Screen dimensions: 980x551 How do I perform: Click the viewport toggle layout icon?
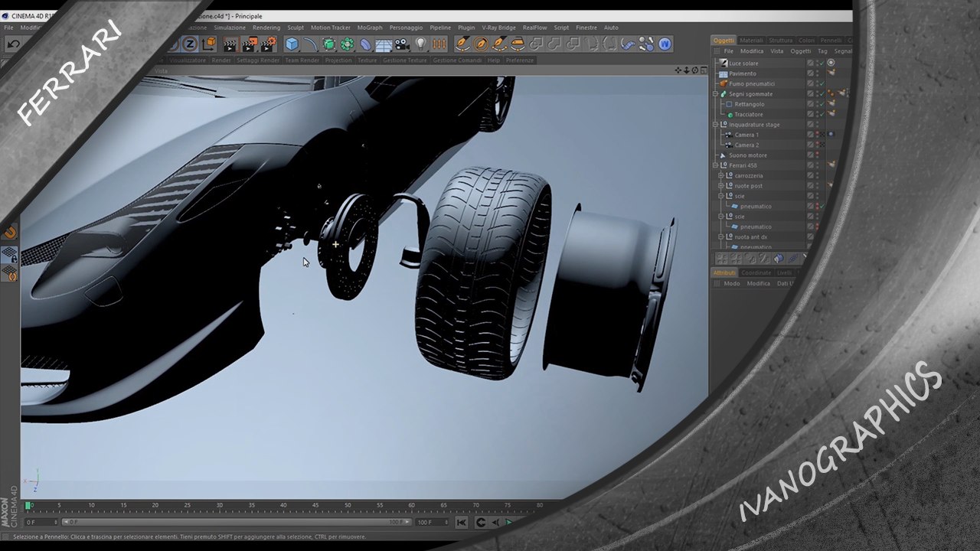[704, 70]
